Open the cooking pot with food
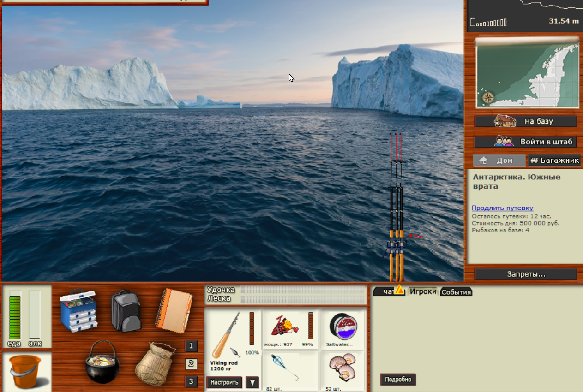583x392 pixels. point(102,362)
